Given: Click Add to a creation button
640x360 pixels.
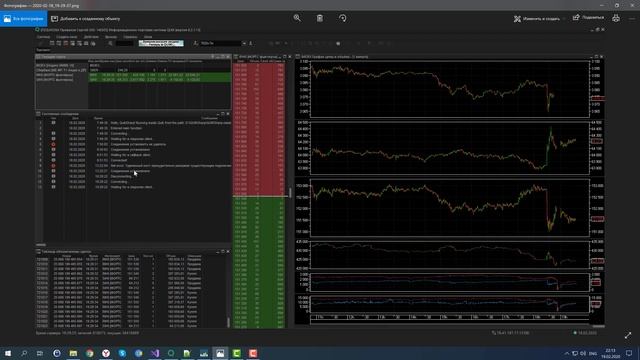Looking at the screenshot, I should point(86,19).
